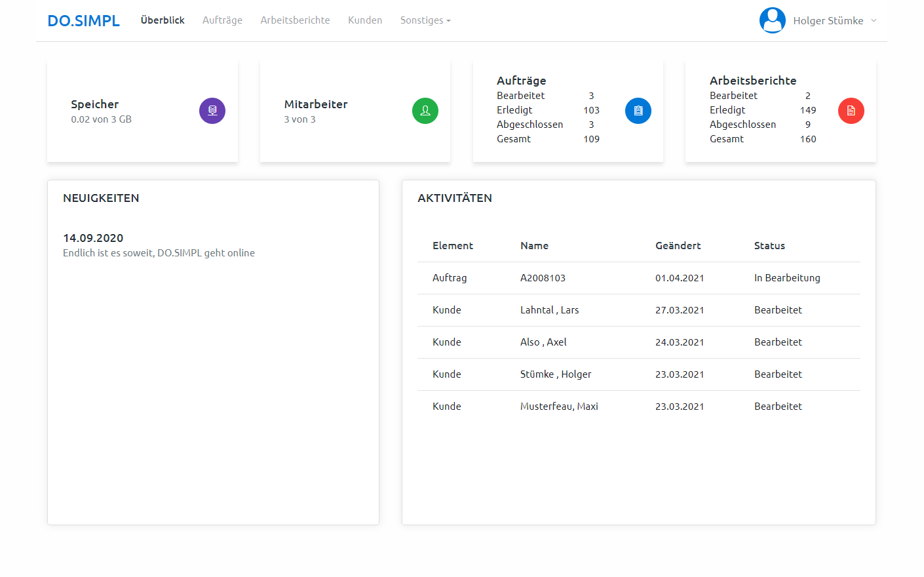924x577 pixels.
Task: Click the 14.09.2020 news entry
Action: tap(93, 238)
